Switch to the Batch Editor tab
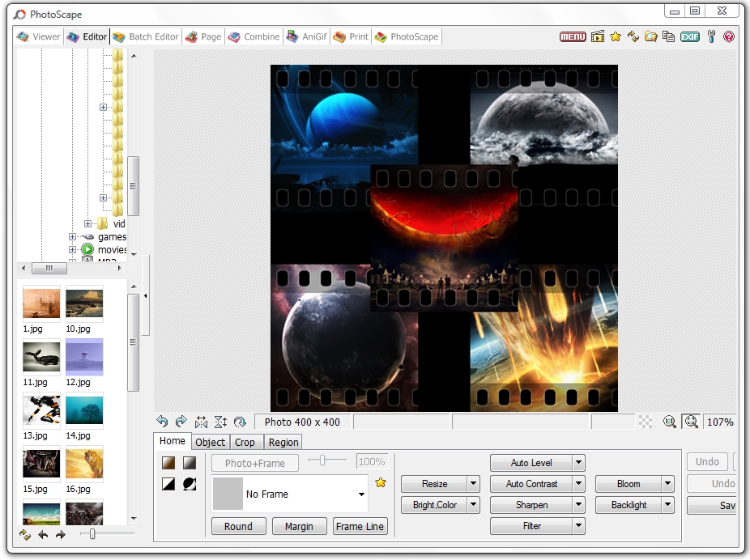This screenshot has width=750, height=560. coord(146,36)
